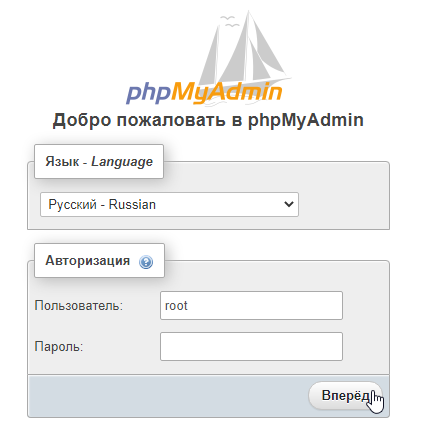The image size is (428, 444).
Task: Click the italic Language word in legend
Action: pyautogui.click(x=122, y=162)
